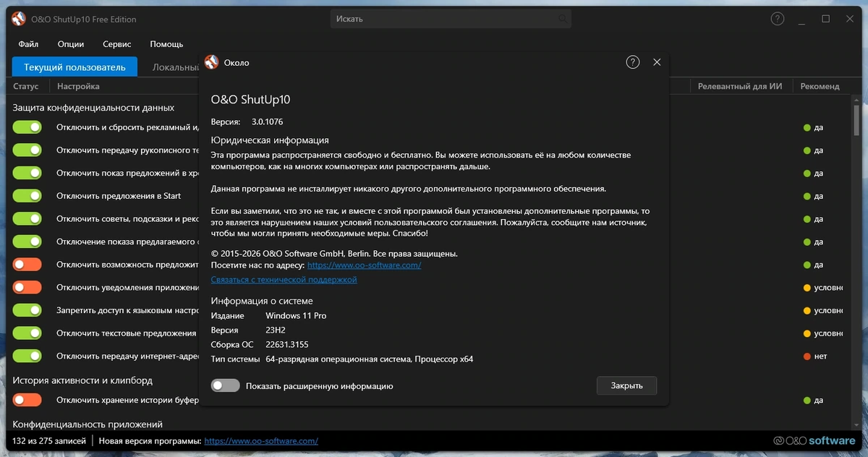Maximize the O&O ShutUp10 main window
The image size is (868, 457).
coord(825,19)
